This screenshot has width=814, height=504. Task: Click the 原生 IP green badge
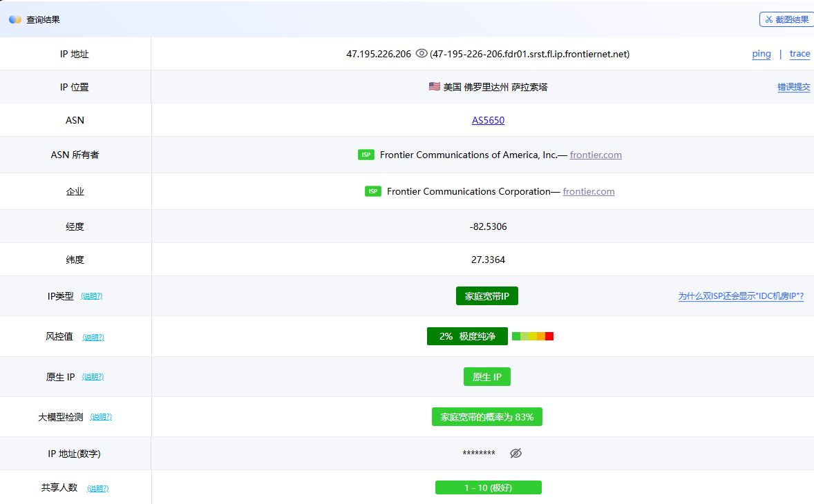(x=487, y=377)
